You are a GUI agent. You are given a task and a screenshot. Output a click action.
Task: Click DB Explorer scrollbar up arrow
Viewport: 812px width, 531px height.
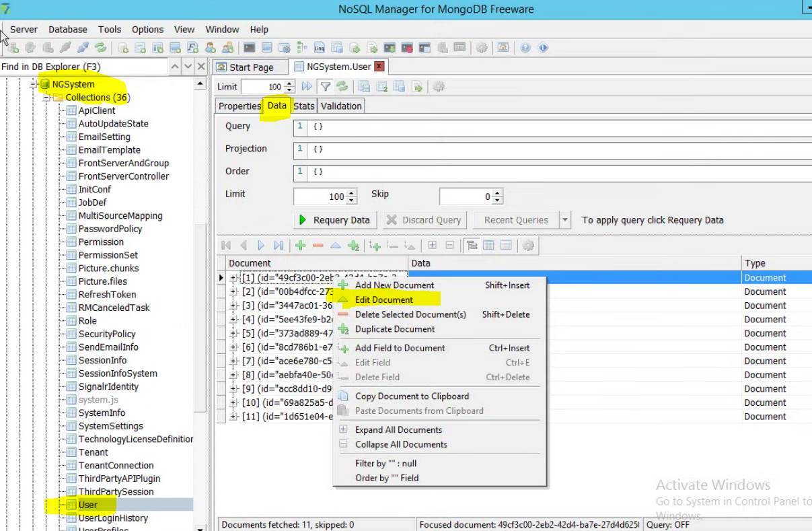pyautogui.click(x=200, y=84)
